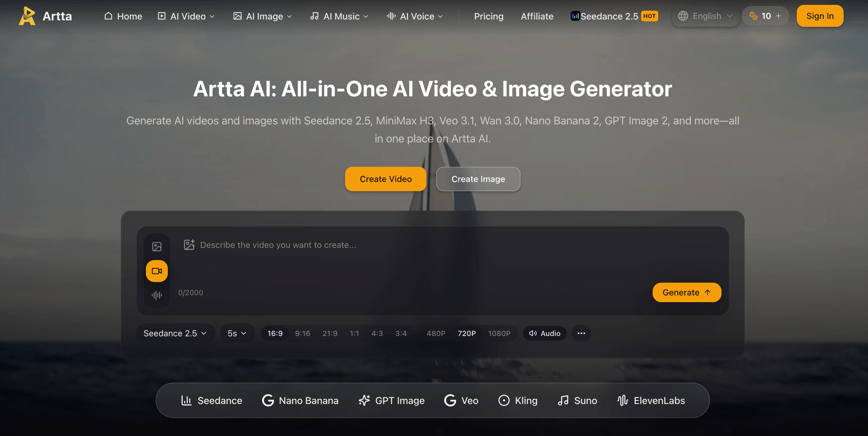Select the 3:4 aspect ratio
Image resolution: width=868 pixels, height=436 pixels.
coord(401,333)
